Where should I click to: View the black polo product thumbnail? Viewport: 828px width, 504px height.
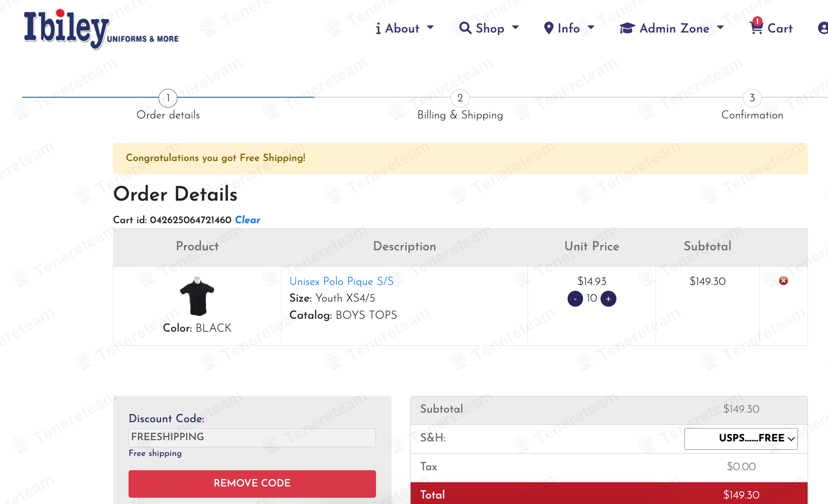(196, 297)
